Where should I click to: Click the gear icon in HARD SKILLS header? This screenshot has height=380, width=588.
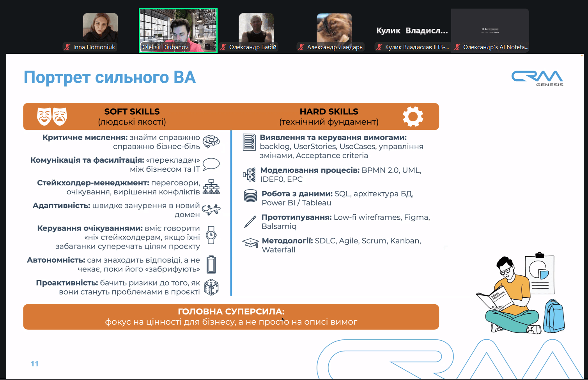[x=414, y=116]
